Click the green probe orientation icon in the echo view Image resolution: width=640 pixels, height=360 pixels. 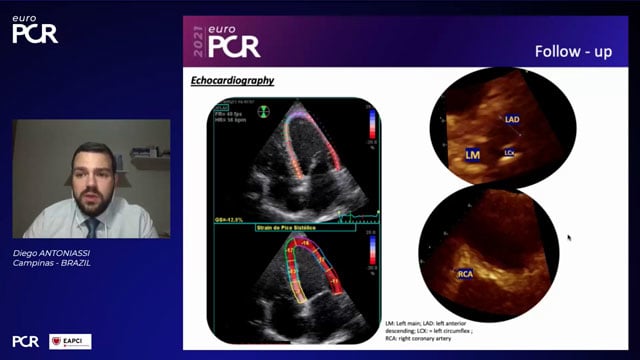pyautogui.click(x=264, y=111)
